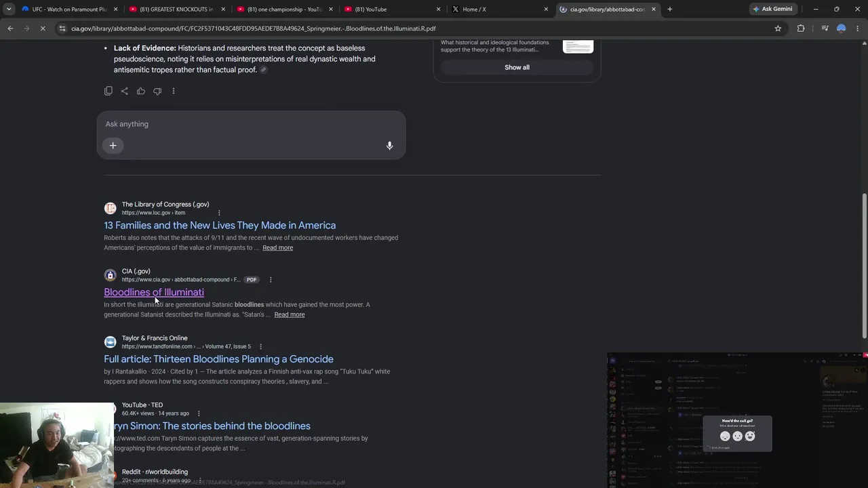Viewport: 868px width, 488px height.
Task: Open the browser extensions menu
Action: (x=801, y=28)
